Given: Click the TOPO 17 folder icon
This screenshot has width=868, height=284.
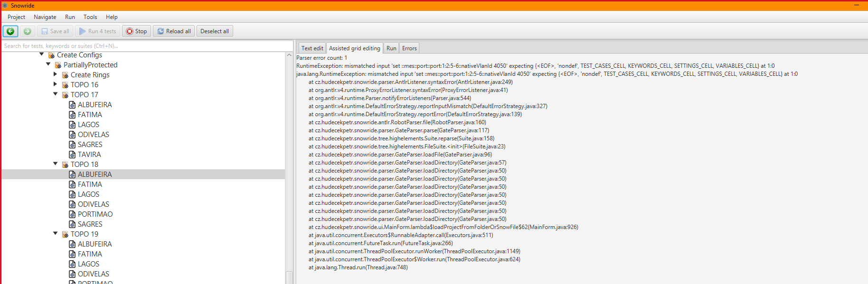Looking at the screenshot, I should pyautogui.click(x=65, y=95).
